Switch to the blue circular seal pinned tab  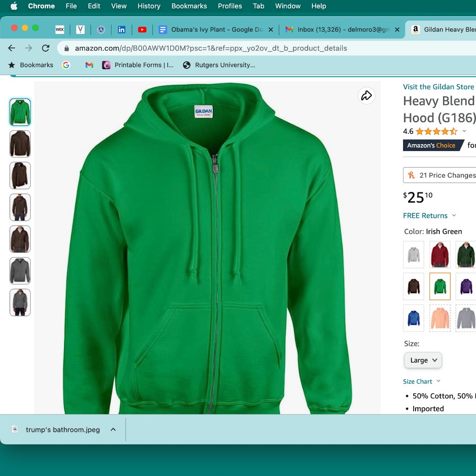(101, 29)
